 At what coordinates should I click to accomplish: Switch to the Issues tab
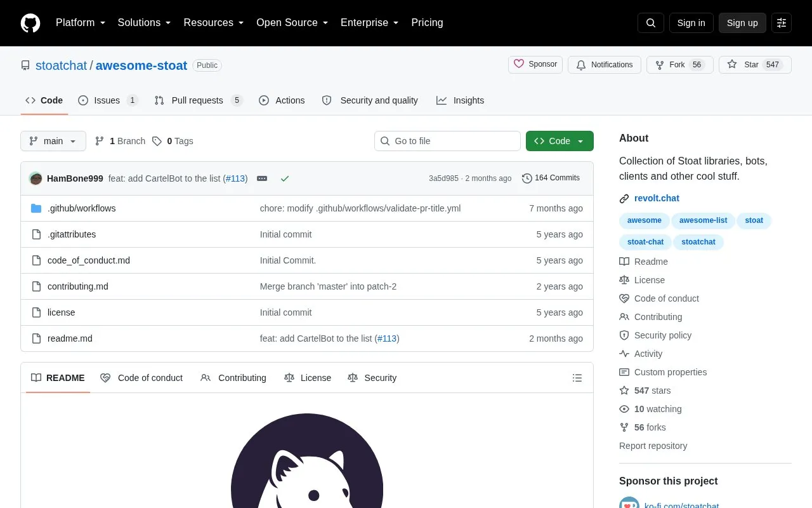click(x=108, y=100)
